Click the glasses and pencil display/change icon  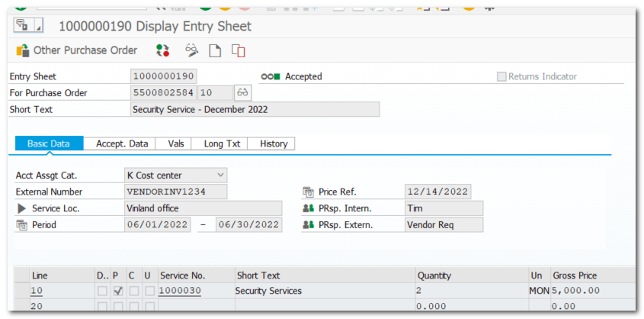[191, 50]
